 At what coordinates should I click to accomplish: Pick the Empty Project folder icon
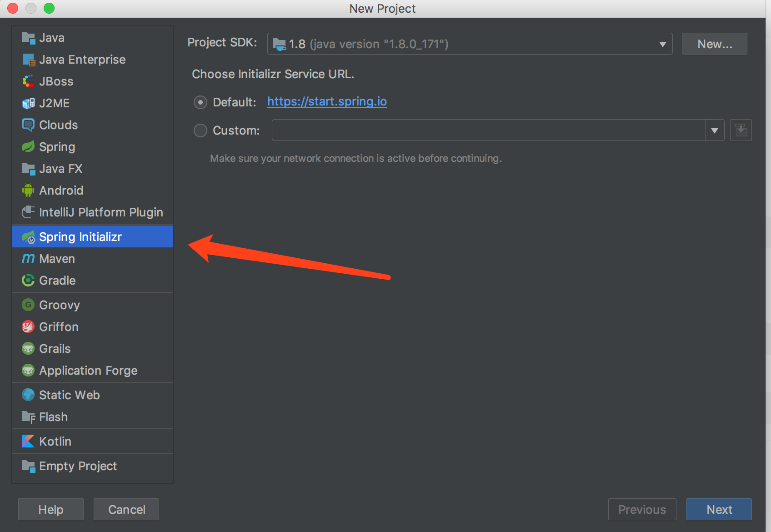(x=28, y=466)
